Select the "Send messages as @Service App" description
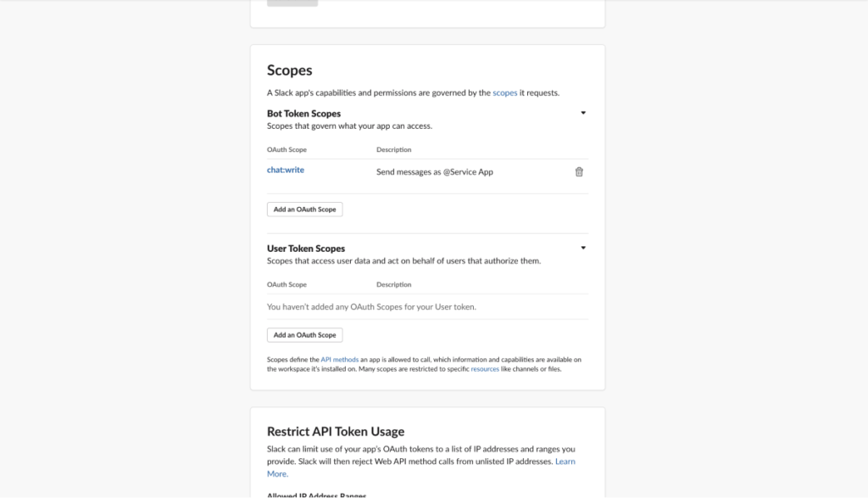Screen dimensions: 868x498 pos(434,171)
